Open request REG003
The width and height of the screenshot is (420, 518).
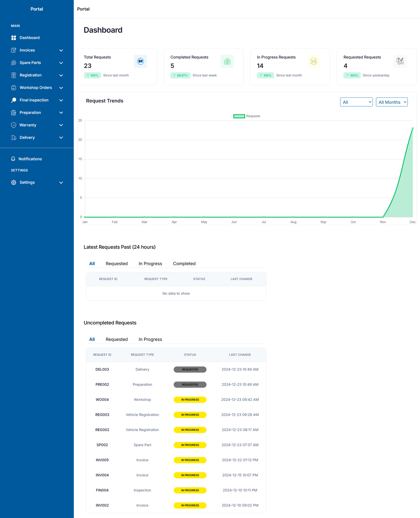click(102, 415)
